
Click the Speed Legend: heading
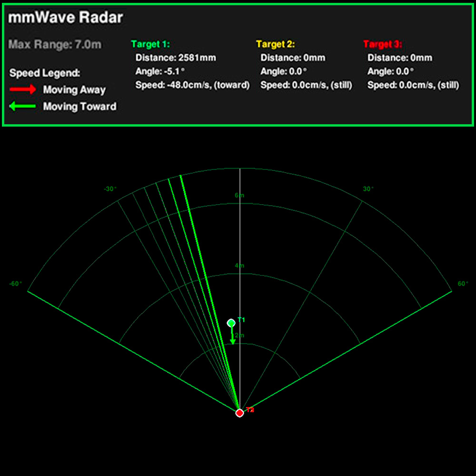pyautogui.click(x=45, y=73)
